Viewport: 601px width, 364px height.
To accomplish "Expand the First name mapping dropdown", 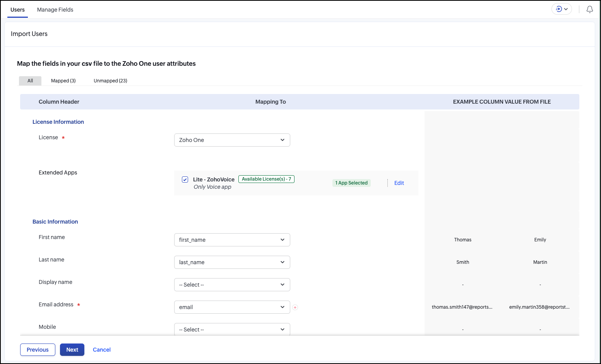I will (232, 240).
